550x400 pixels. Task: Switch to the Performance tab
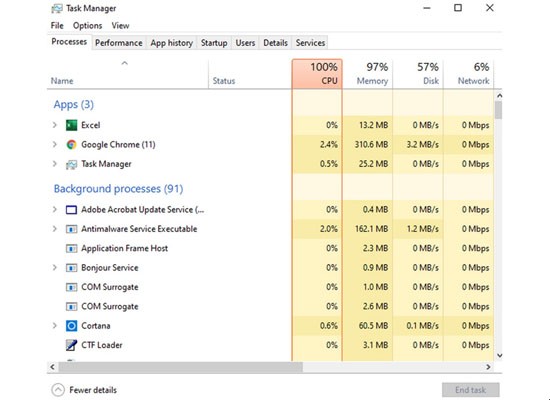click(x=119, y=43)
